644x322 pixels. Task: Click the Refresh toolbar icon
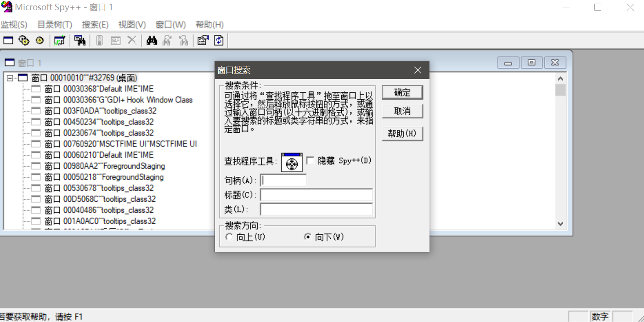click(x=219, y=41)
